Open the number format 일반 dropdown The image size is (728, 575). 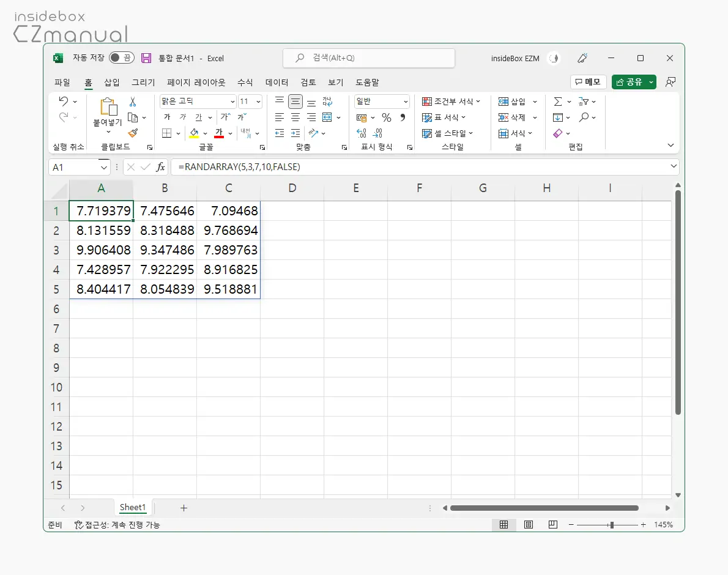click(x=406, y=102)
